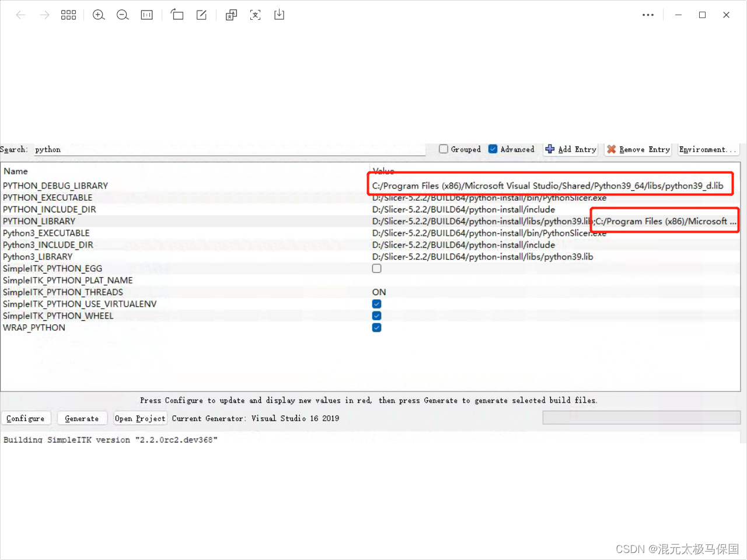This screenshot has width=747, height=560.
Task: Rotate the image
Action: coord(177,15)
